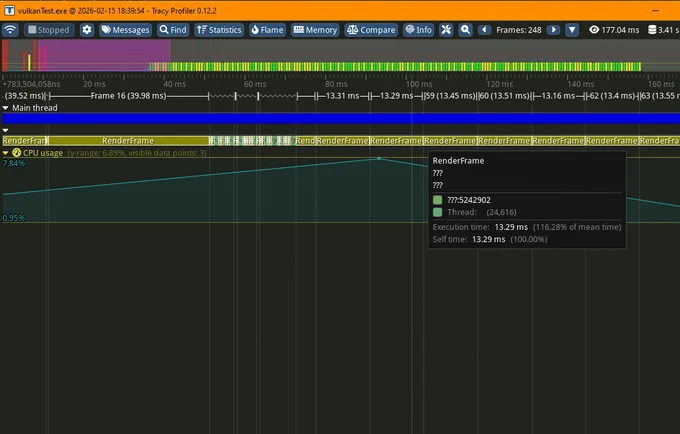Click the database icon beside 3.41 s
The width and height of the screenshot is (680, 434).
pyautogui.click(x=652, y=29)
